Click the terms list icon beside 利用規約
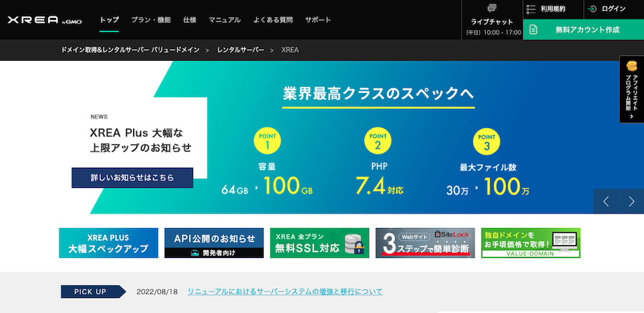The width and height of the screenshot is (644, 313). pos(531,9)
